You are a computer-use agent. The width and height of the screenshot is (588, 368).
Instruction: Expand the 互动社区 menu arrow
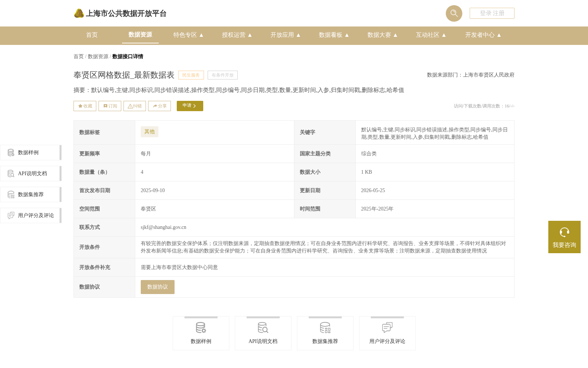point(444,35)
